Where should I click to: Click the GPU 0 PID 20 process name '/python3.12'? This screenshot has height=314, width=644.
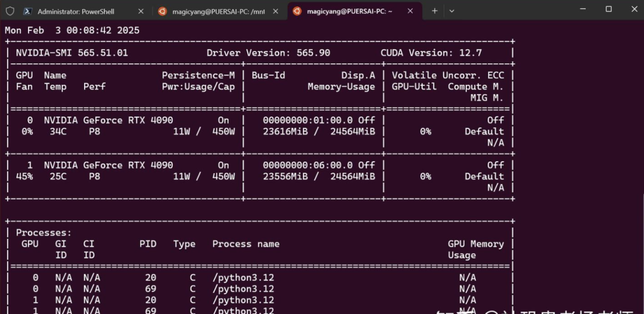(243, 278)
